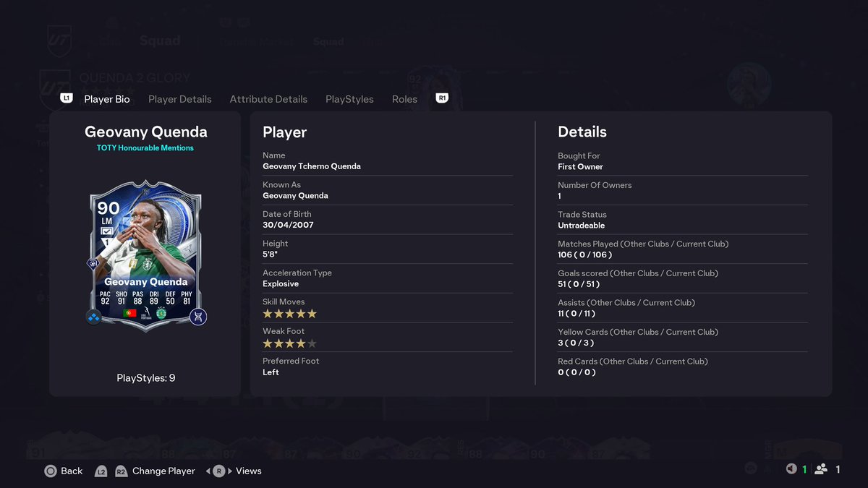Click the right stick R icon

pos(219,471)
